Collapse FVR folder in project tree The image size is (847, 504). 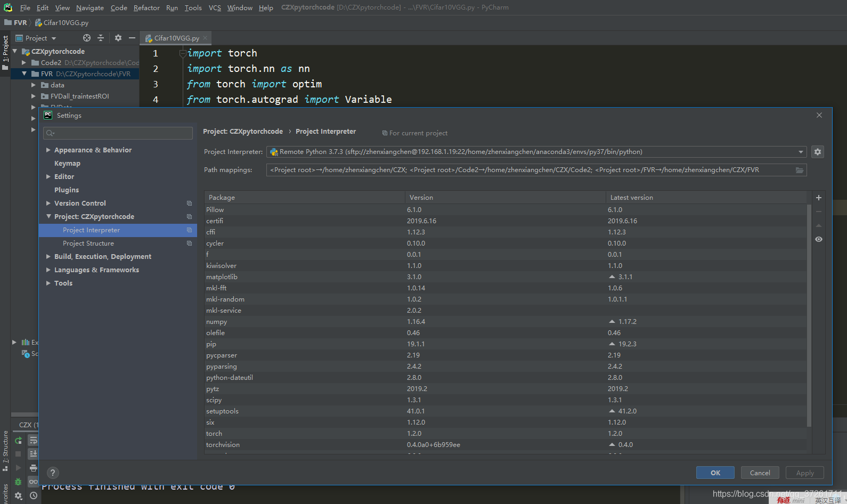pyautogui.click(x=24, y=74)
